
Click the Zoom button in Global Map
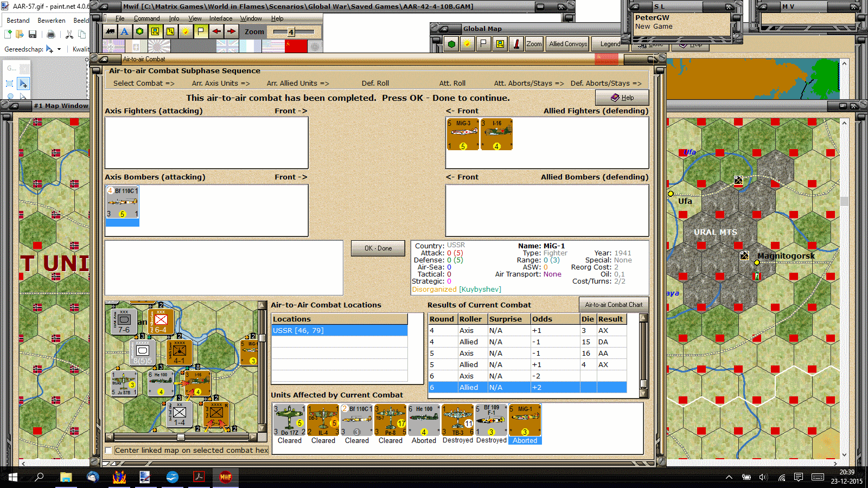click(534, 44)
